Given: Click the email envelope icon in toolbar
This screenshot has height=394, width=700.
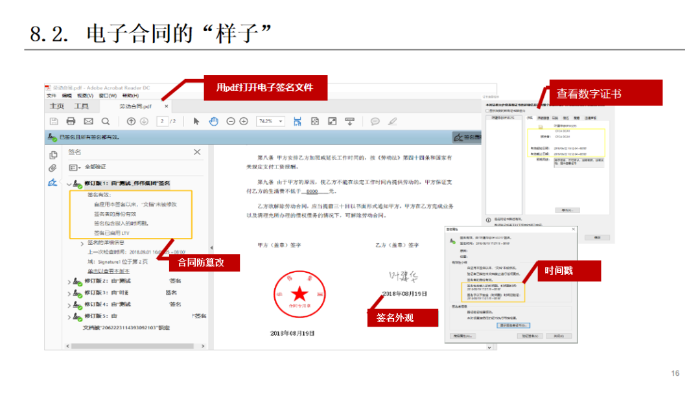Looking at the screenshot, I should pyautogui.click(x=88, y=121).
